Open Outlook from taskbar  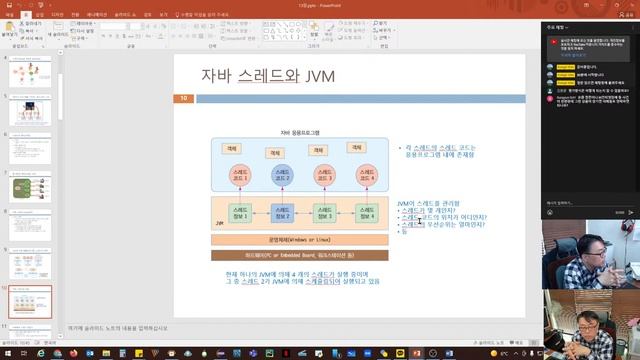coord(90,353)
